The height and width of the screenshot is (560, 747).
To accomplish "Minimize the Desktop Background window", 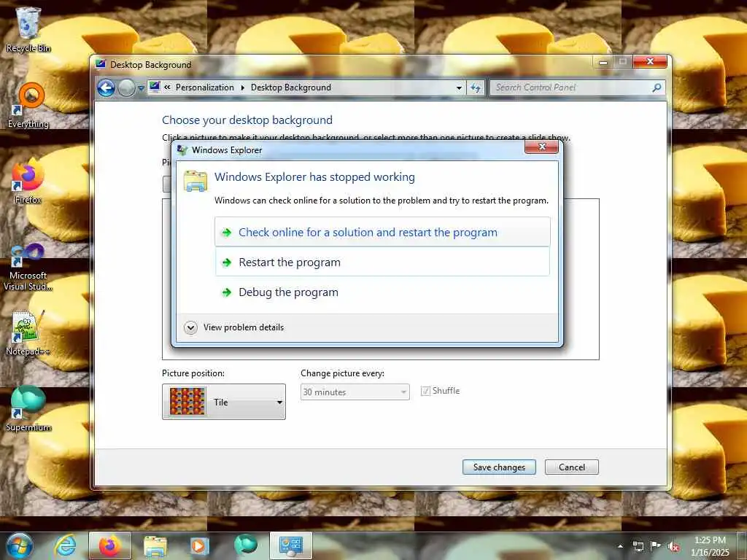I will pos(603,62).
